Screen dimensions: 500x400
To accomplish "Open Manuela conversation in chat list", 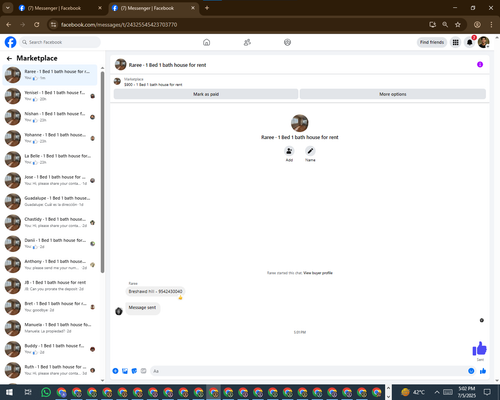I will [x=50, y=328].
